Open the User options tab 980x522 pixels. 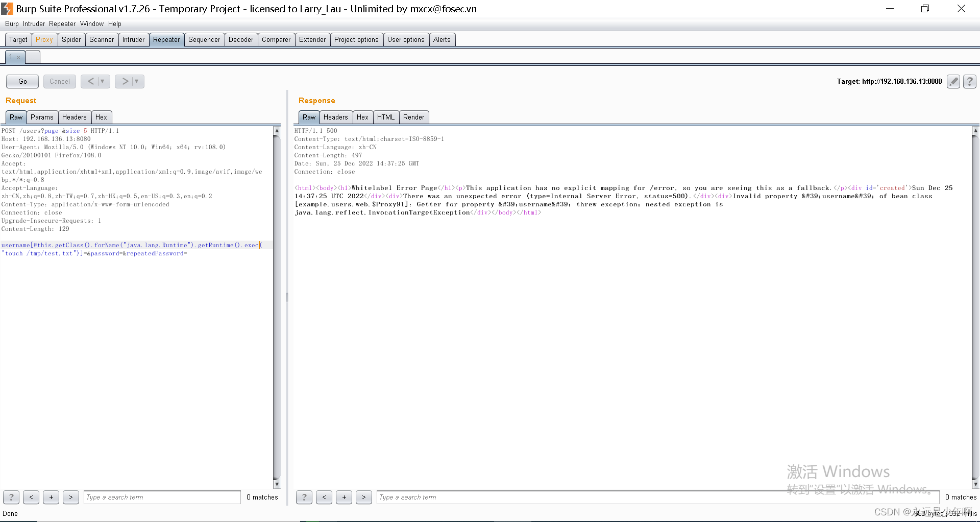[x=406, y=39]
